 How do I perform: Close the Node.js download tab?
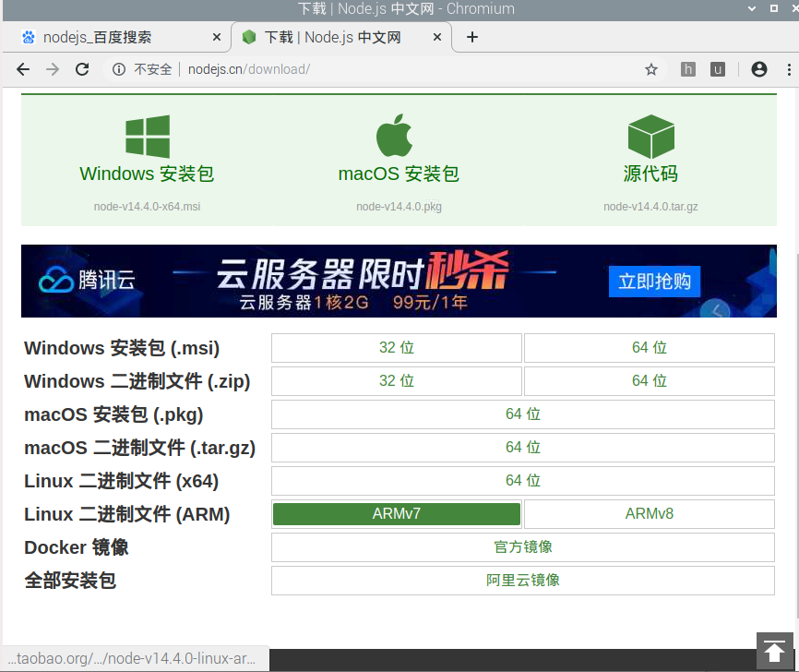point(436,37)
